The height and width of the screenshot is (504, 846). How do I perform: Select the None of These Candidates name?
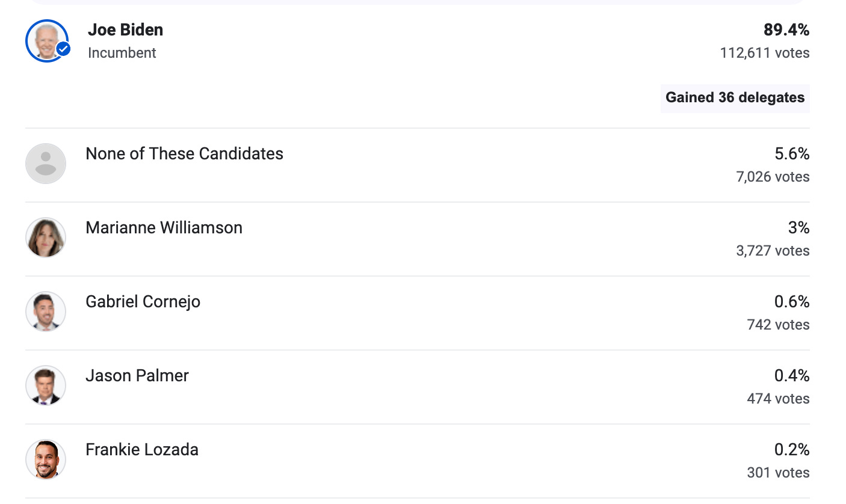click(x=184, y=154)
